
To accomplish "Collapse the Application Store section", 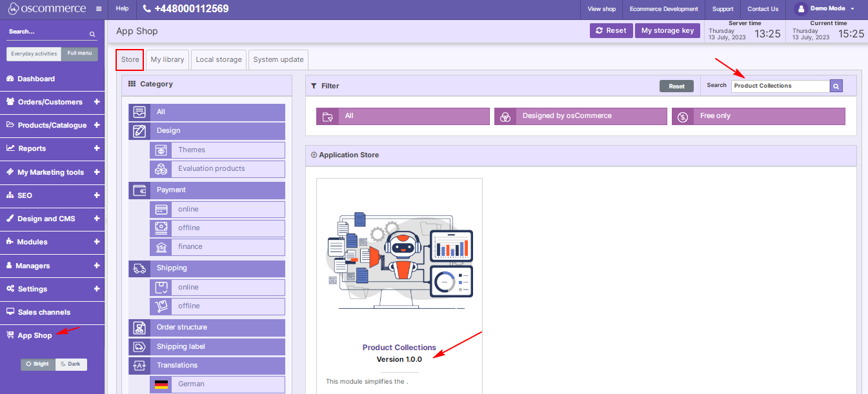I will (x=314, y=155).
